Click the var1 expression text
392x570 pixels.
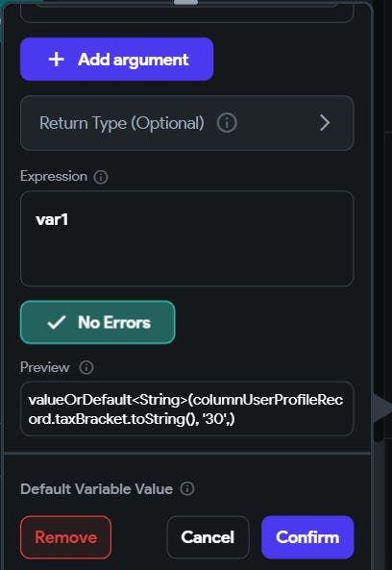point(52,219)
